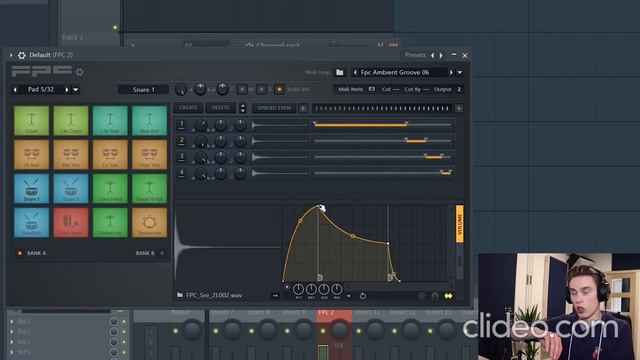Toggle envelope enable LED left of ATT knob

pos(287,287)
